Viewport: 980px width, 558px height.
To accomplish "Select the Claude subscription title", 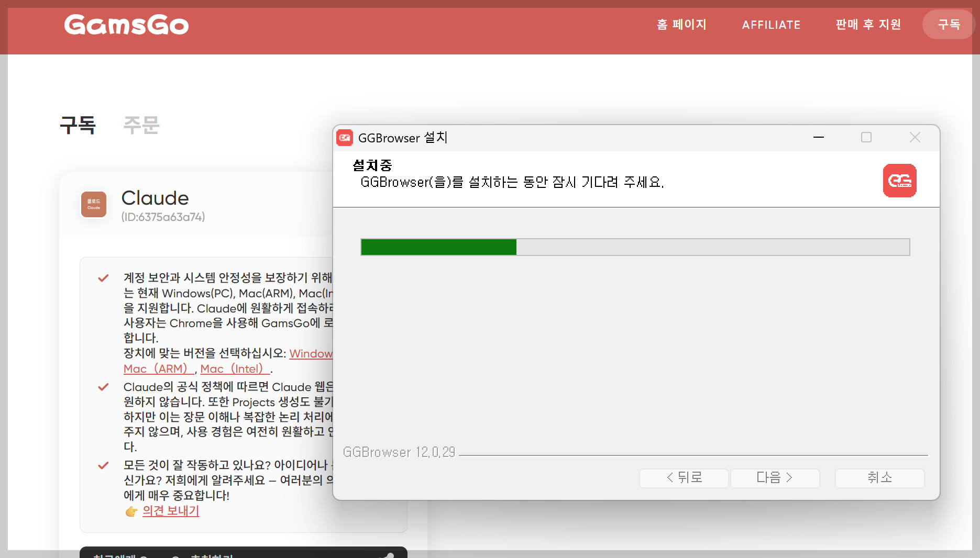I will point(155,198).
